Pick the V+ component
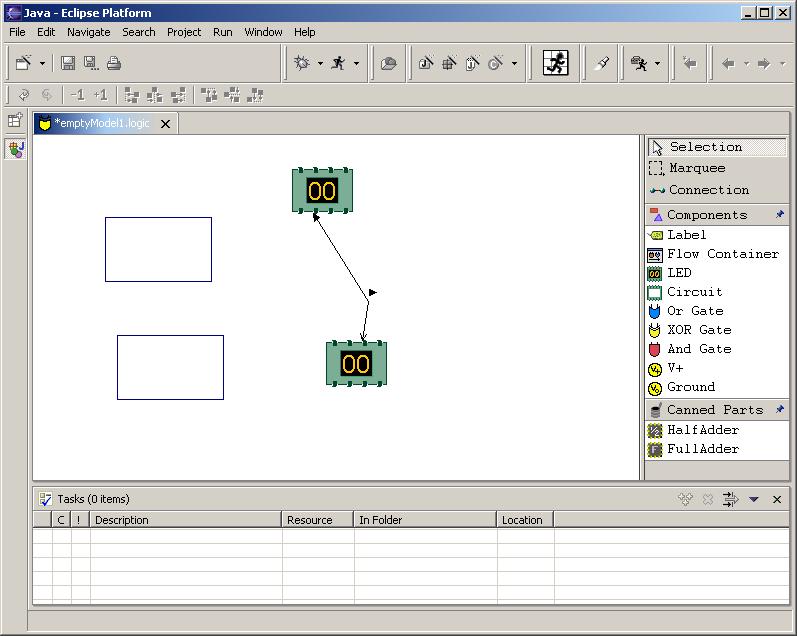Screen dimensions: 797x636 pyautogui.click(x=717, y=368)
